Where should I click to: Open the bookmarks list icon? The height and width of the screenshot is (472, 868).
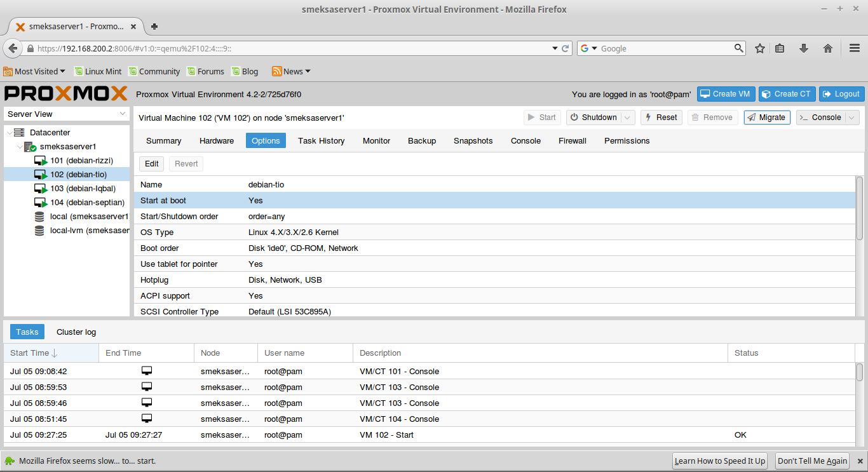point(780,48)
